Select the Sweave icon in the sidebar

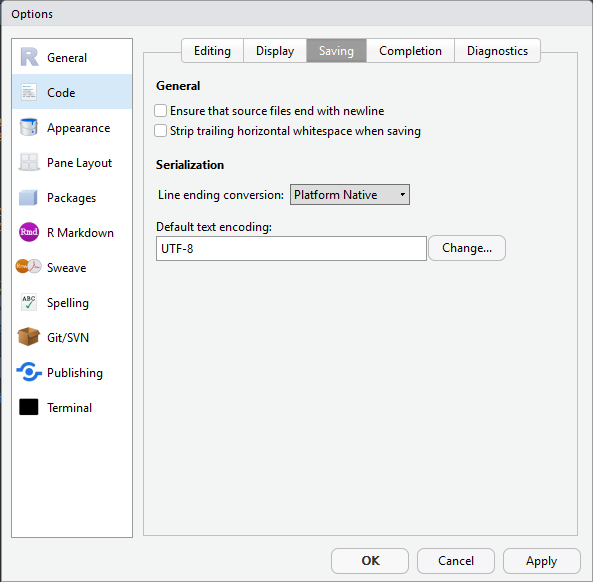[x=28, y=267]
